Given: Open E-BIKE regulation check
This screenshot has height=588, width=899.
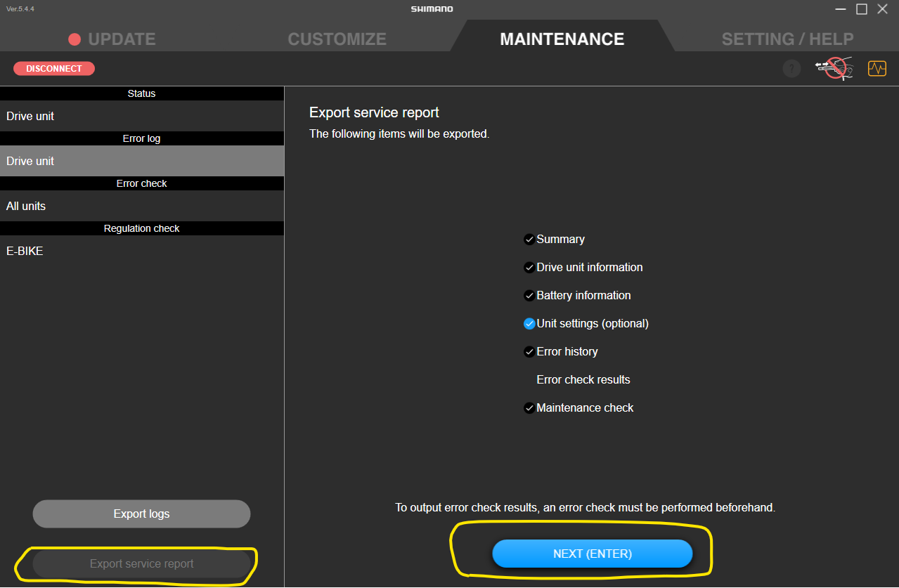Looking at the screenshot, I should point(142,251).
